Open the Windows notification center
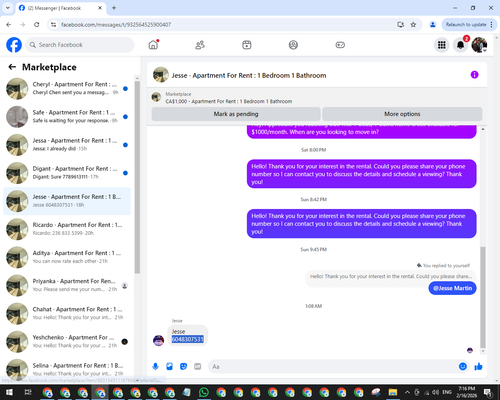Image resolution: width=500 pixels, height=400 pixels. point(488,392)
